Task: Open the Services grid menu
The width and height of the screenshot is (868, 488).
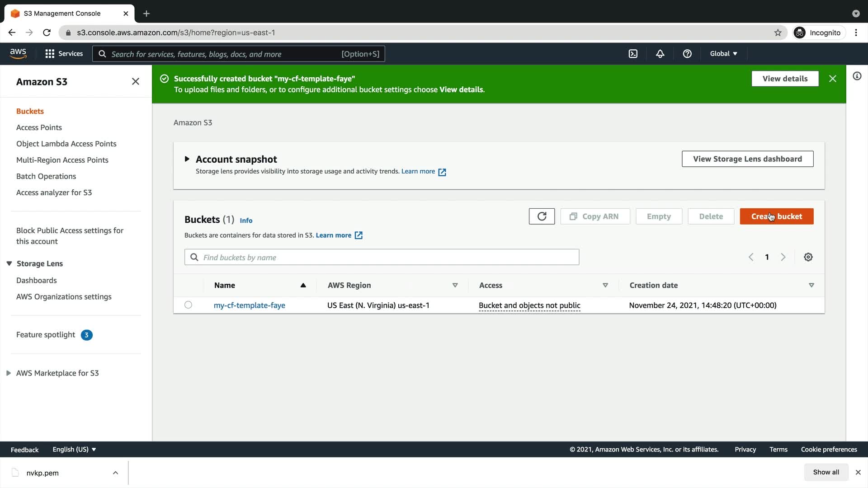Action: [64, 54]
